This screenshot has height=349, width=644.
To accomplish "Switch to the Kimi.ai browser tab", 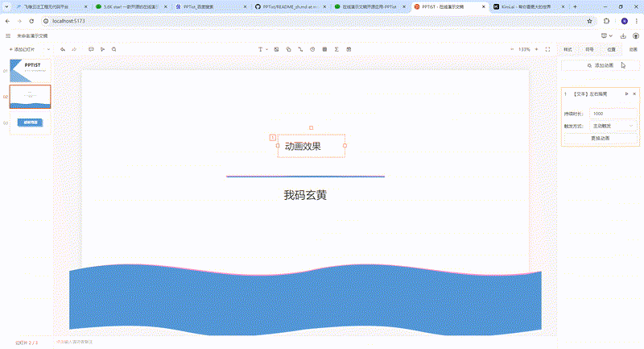I will tap(529, 7).
